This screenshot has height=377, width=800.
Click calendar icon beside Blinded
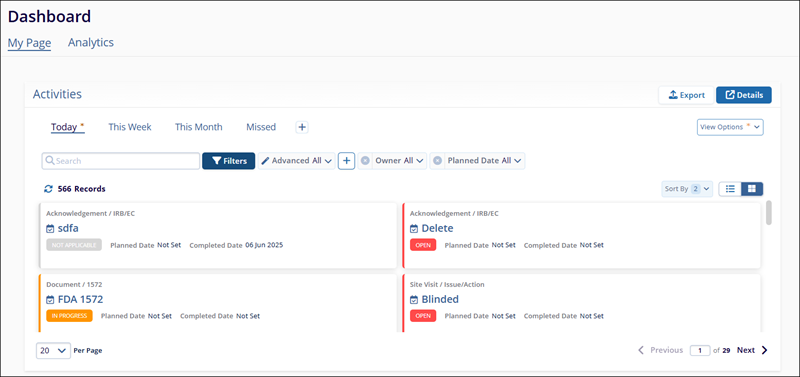tap(414, 299)
